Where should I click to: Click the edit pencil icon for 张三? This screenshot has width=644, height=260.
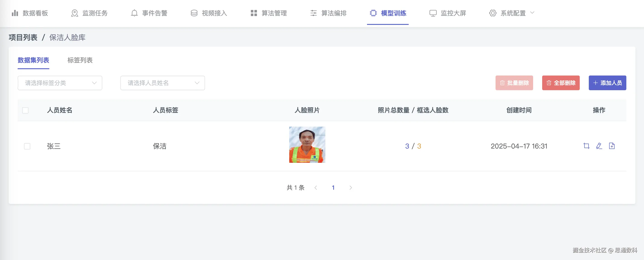pos(599,146)
